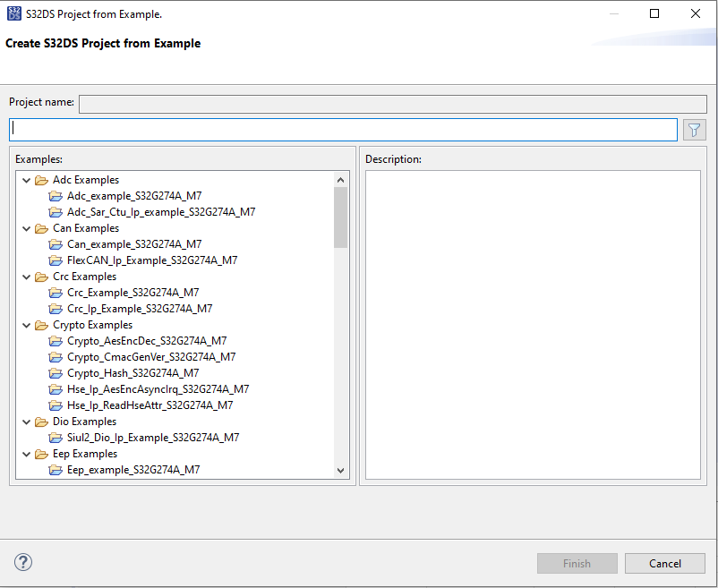
Task: Click the Can_example_S32G274A_M7 project icon
Action: pyautogui.click(x=56, y=244)
